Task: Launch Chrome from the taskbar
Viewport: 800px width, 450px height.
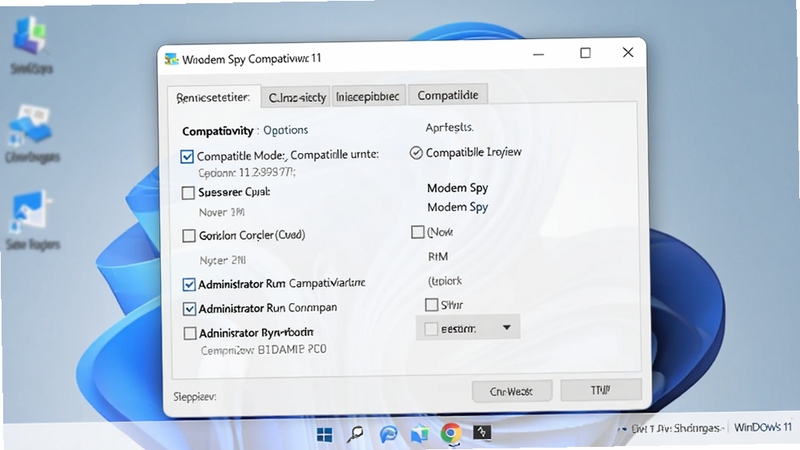Action: 451,433
